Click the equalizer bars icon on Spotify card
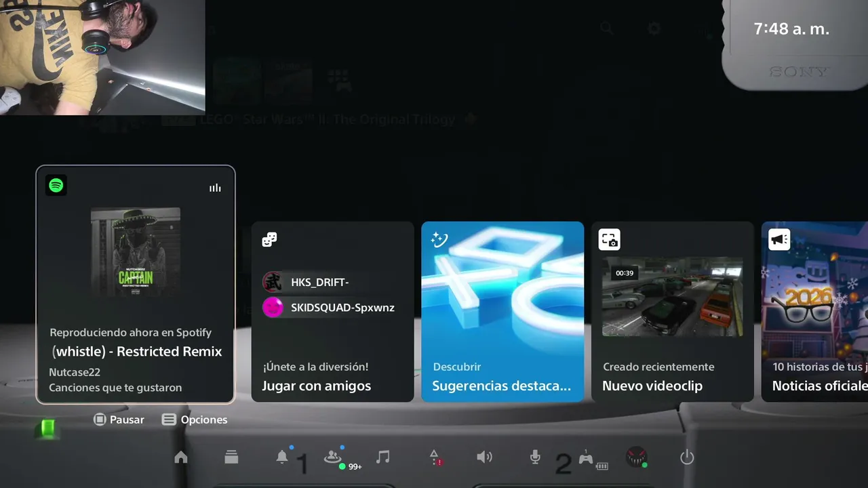868x488 pixels. (x=215, y=188)
